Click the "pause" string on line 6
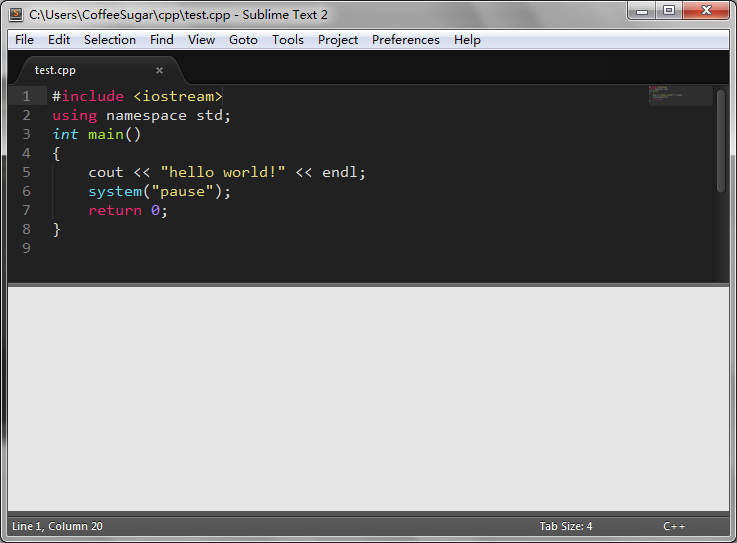The height and width of the screenshot is (543, 737). (182, 192)
